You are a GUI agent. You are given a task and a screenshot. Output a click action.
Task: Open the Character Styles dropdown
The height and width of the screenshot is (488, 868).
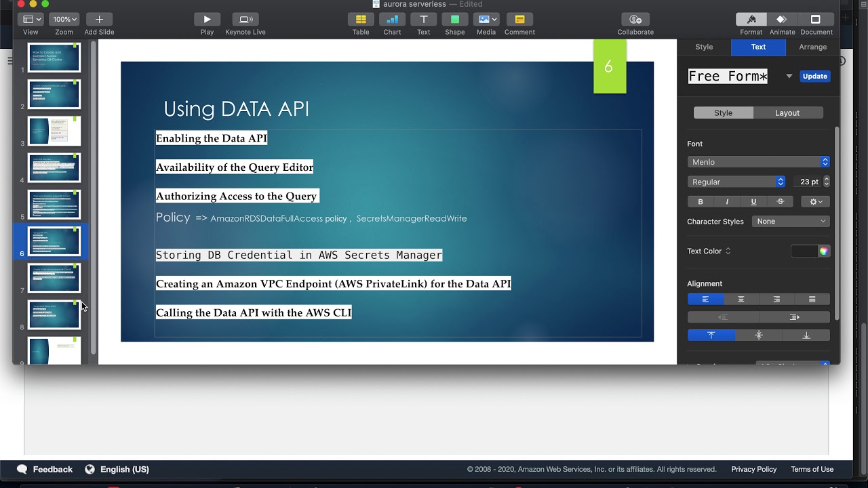click(x=791, y=222)
